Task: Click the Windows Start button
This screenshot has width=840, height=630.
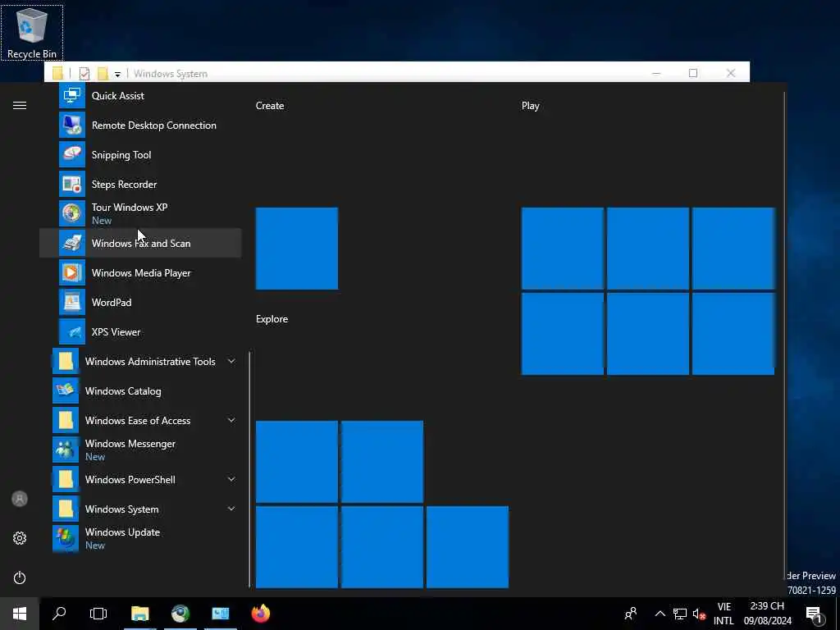Action: click(x=20, y=614)
